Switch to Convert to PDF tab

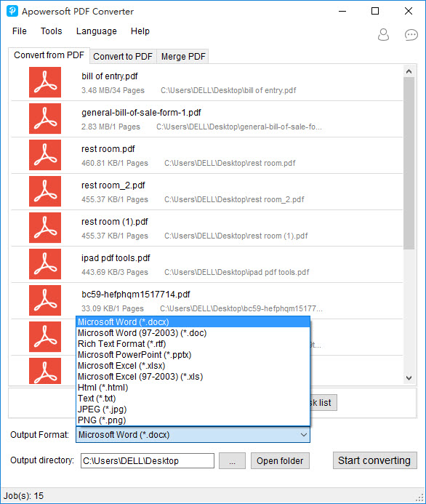pos(123,57)
